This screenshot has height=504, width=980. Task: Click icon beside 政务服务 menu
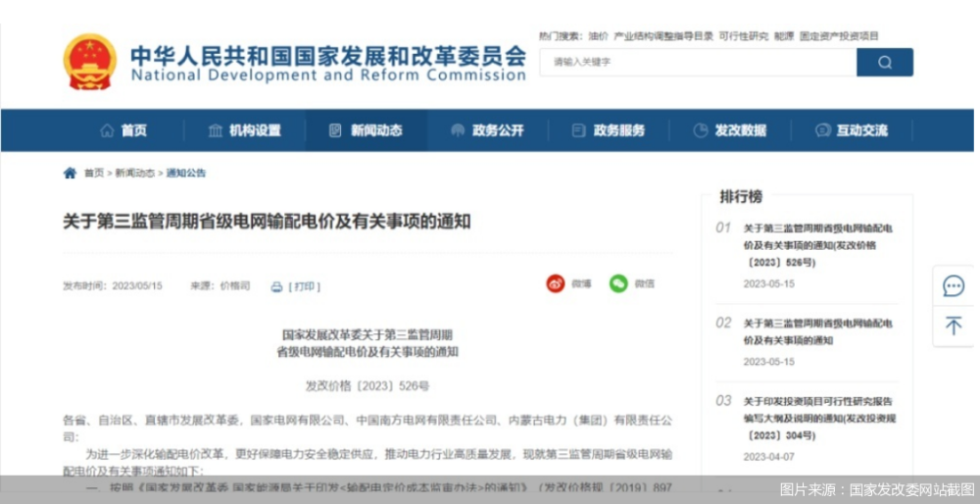[x=579, y=130]
